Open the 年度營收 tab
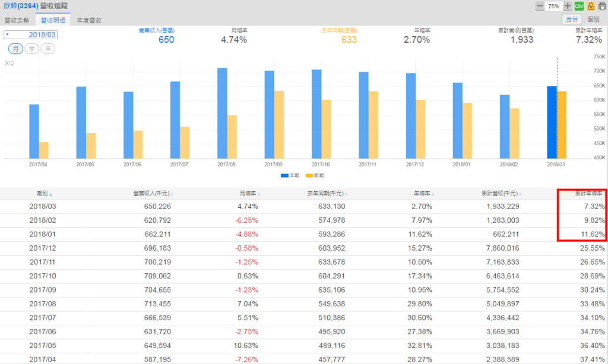This screenshot has height=364, width=608. [x=89, y=21]
